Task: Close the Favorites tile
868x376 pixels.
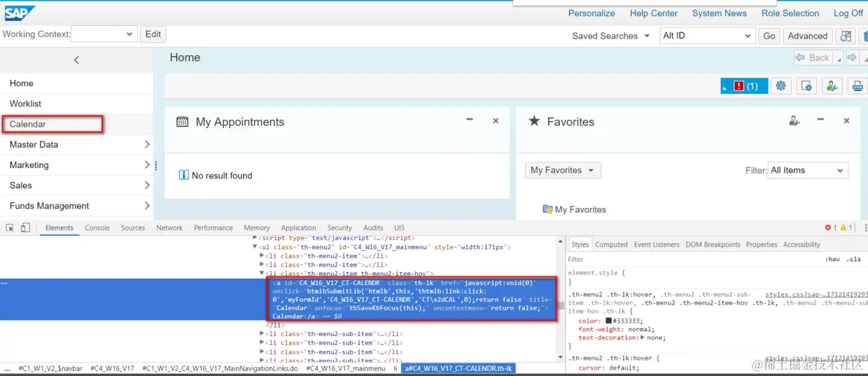Action: [x=846, y=120]
